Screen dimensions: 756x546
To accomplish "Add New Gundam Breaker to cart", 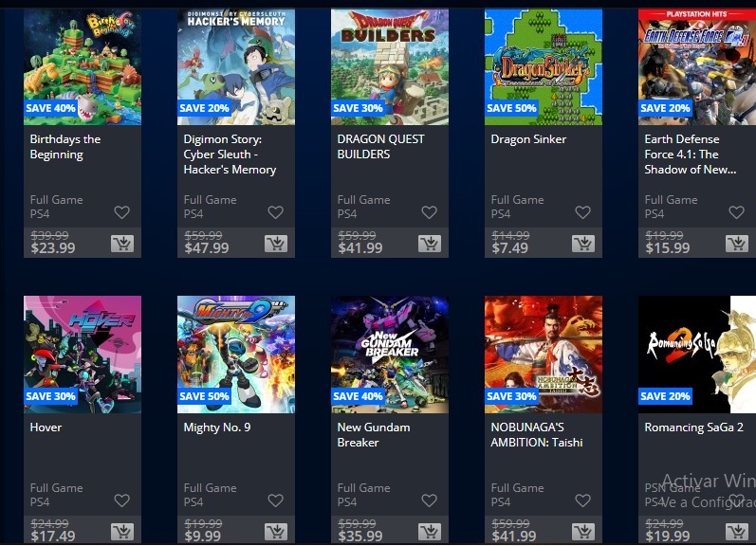I will coord(430,532).
